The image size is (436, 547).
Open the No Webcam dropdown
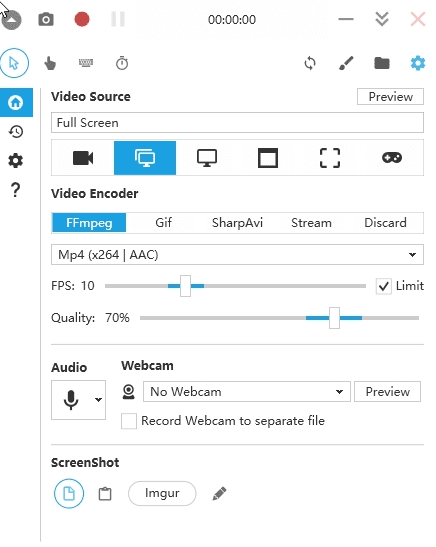click(x=247, y=391)
